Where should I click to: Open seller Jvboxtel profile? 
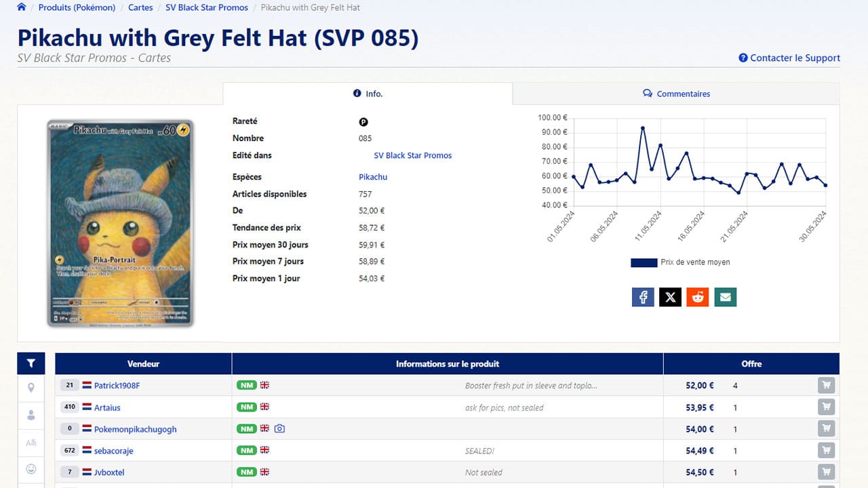pyautogui.click(x=109, y=472)
